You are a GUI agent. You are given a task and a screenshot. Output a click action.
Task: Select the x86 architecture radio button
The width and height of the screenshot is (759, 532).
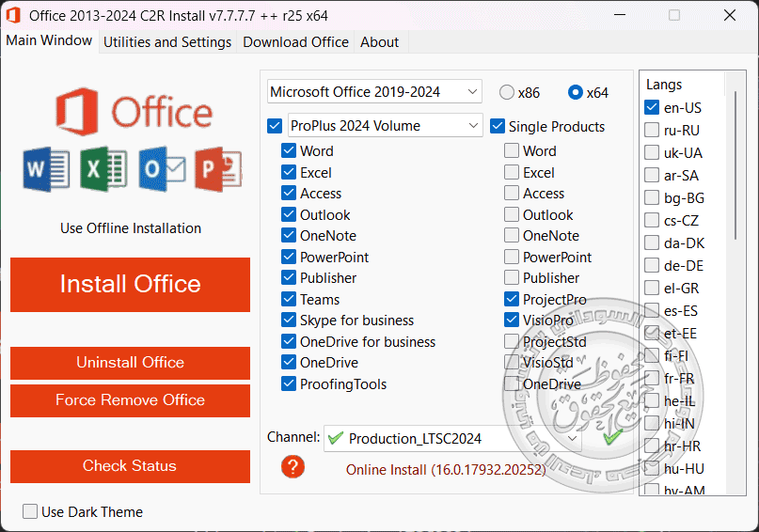[507, 92]
